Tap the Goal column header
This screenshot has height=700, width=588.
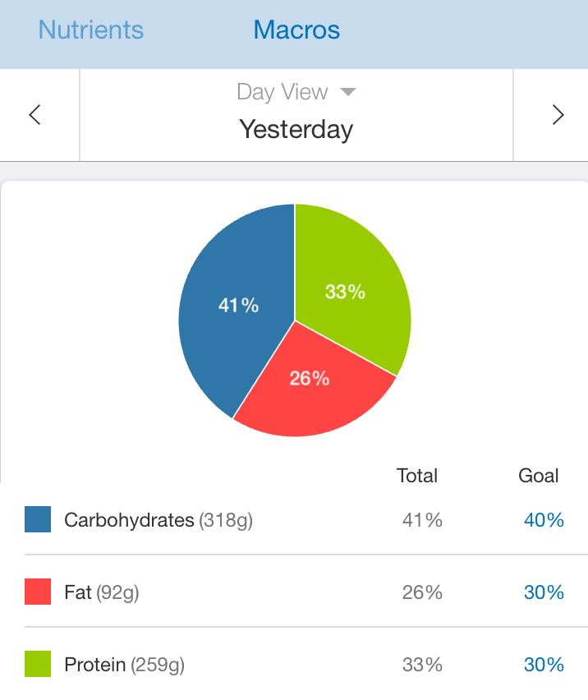539,476
